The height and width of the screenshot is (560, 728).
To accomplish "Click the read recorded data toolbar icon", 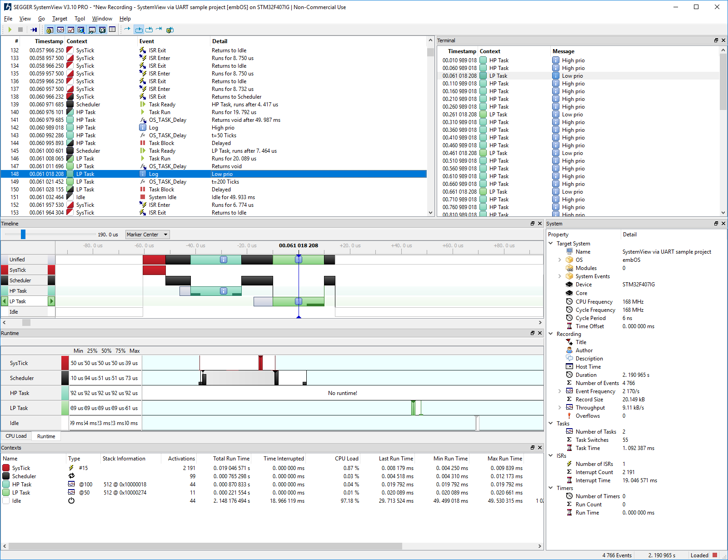I will click(x=34, y=30).
